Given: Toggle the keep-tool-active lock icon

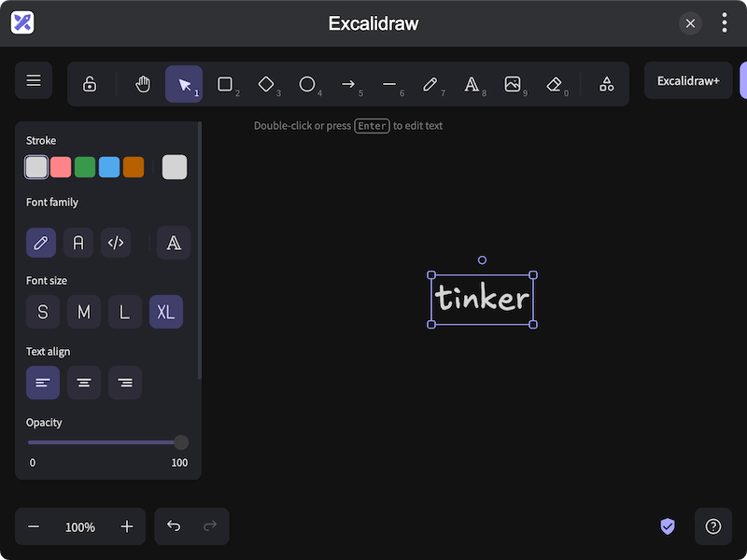Looking at the screenshot, I should coord(90,84).
